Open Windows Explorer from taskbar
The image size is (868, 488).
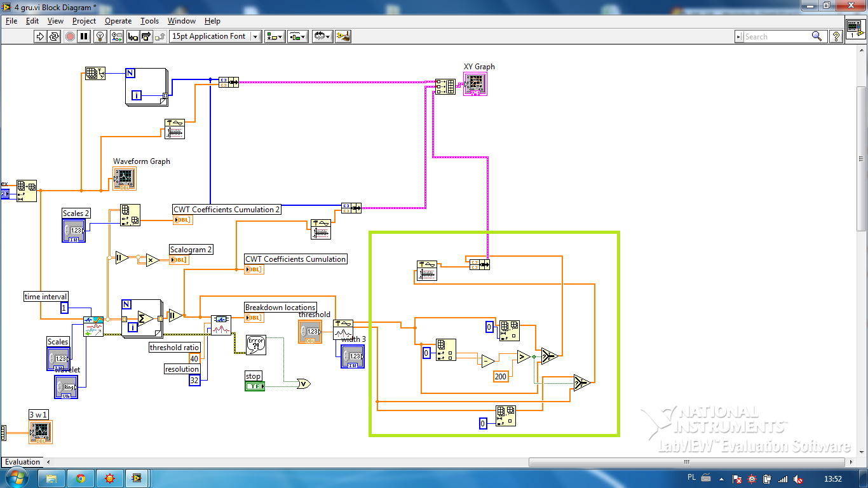pos(52,478)
